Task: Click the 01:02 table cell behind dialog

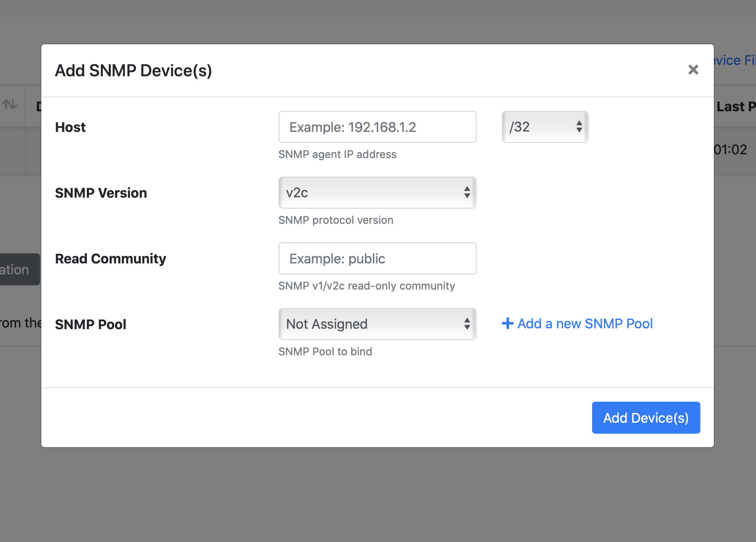Action: coord(731,150)
